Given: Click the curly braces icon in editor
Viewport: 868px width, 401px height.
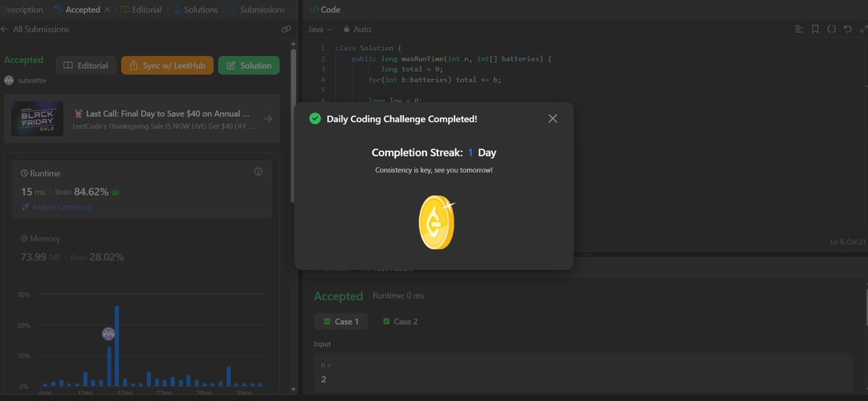Looking at the screenshot, I should click(831, 30).
